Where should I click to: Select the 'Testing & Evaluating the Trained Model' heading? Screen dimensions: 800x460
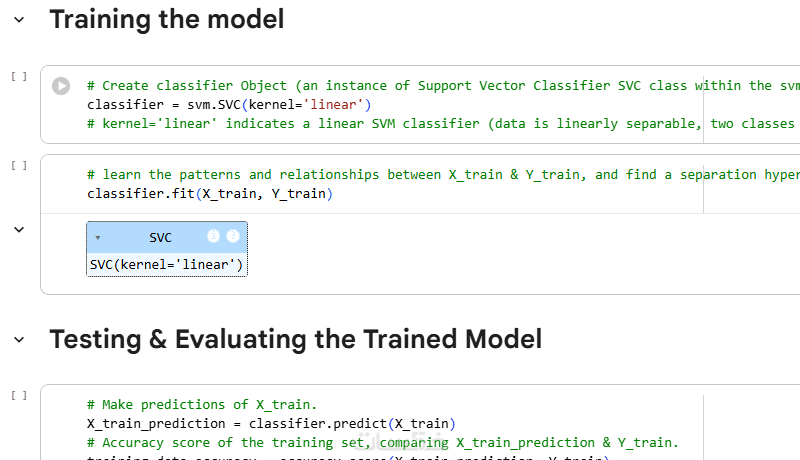tap(295, 339)
